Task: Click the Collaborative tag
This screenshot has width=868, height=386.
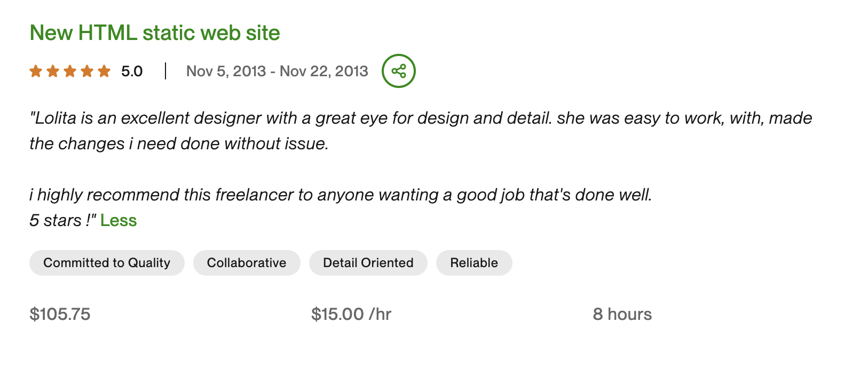Action: [x=246, y=262]
